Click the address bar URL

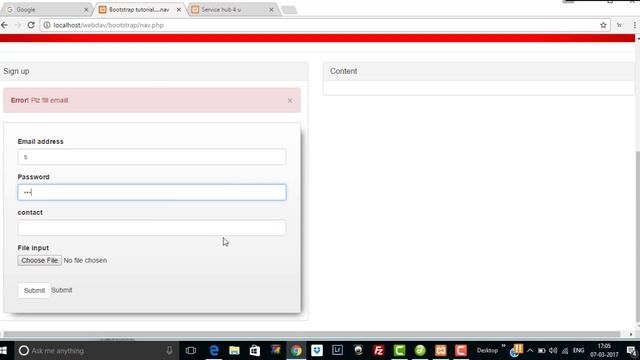coord(109,25)
